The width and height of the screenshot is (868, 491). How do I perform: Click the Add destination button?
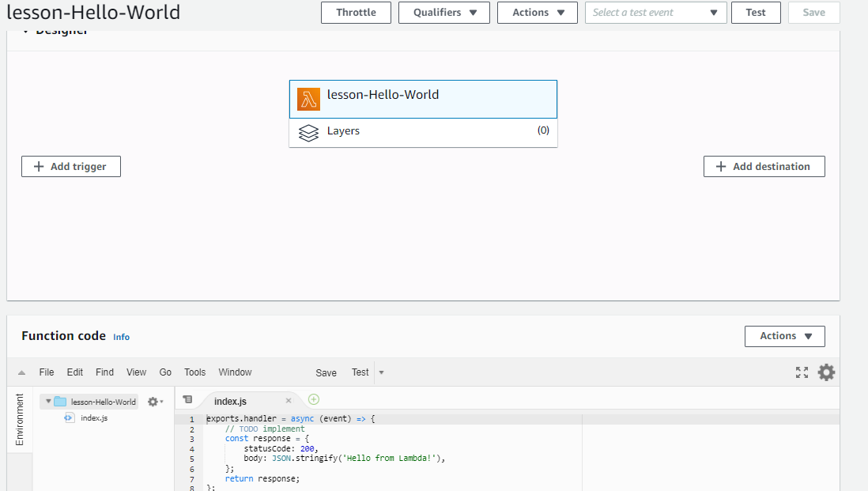coord(764,166)
